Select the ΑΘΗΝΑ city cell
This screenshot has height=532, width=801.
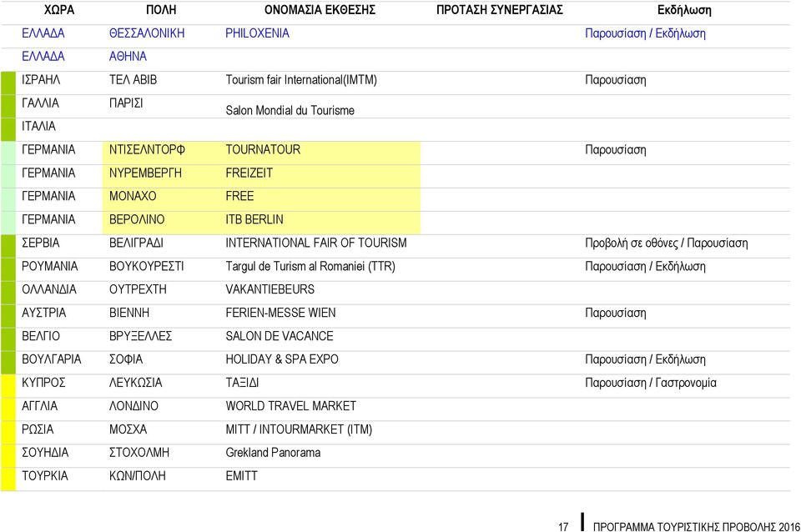[x=128, y=56]
